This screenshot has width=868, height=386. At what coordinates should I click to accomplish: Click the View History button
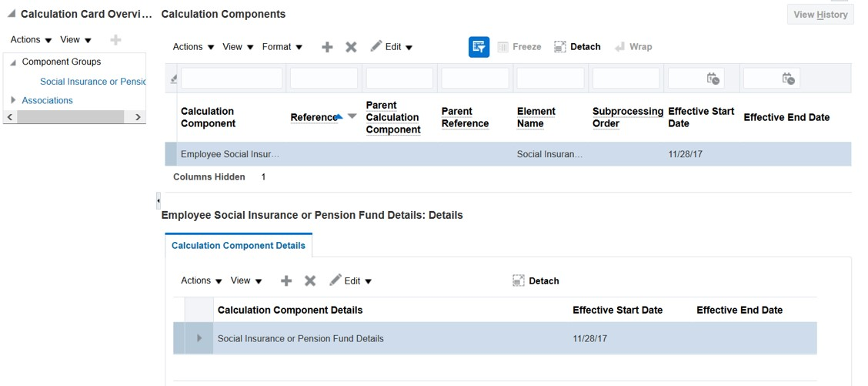click(820, 15)
